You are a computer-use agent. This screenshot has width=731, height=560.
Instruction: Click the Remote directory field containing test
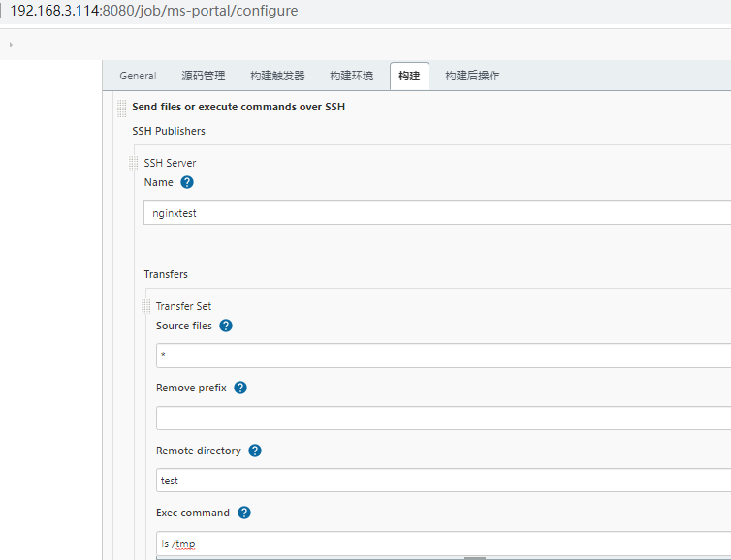point(443,480)
